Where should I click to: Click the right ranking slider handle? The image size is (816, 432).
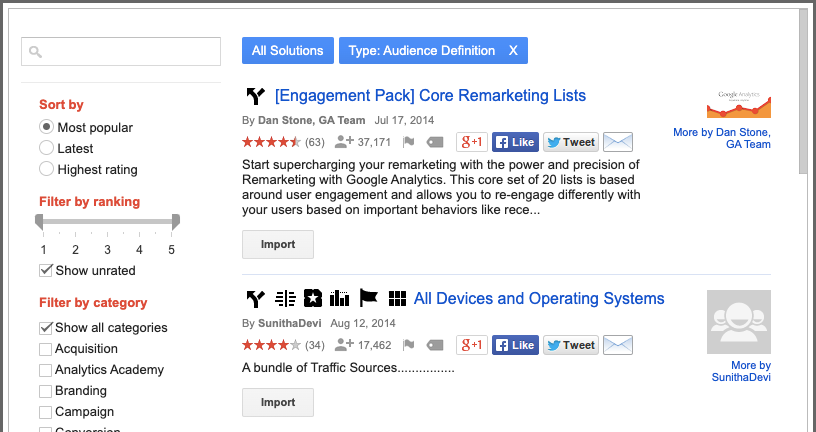(176, 222)
